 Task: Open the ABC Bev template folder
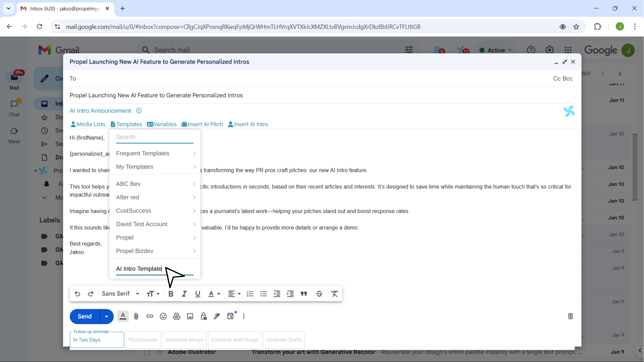(x=155, y=184)
